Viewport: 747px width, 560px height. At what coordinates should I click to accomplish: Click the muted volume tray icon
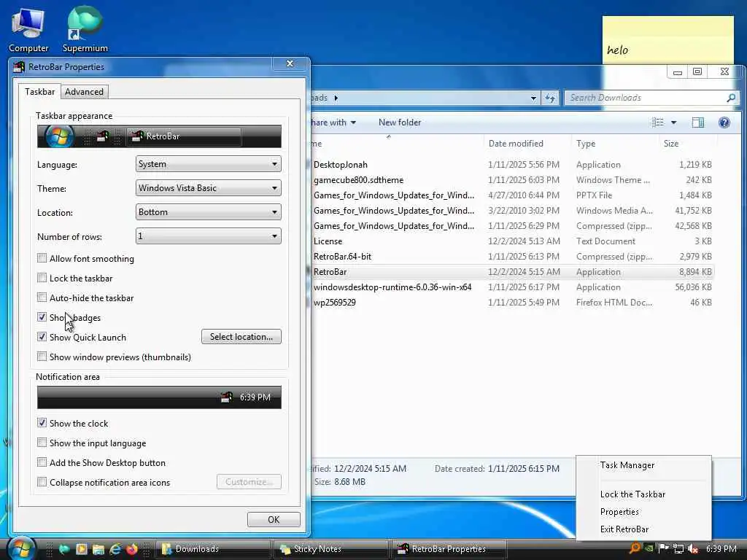[693, 549]
